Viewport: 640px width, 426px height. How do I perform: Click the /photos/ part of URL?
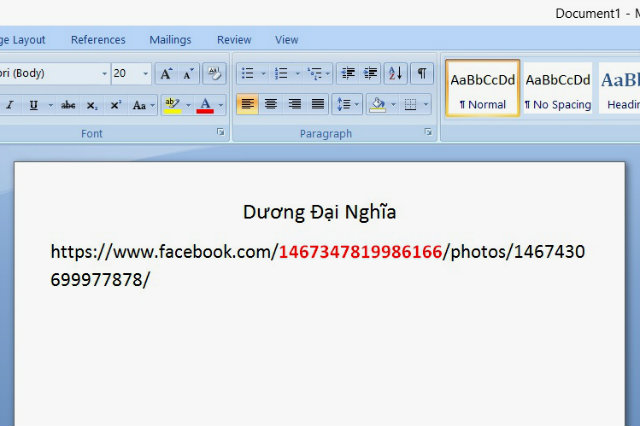(478, 252)
